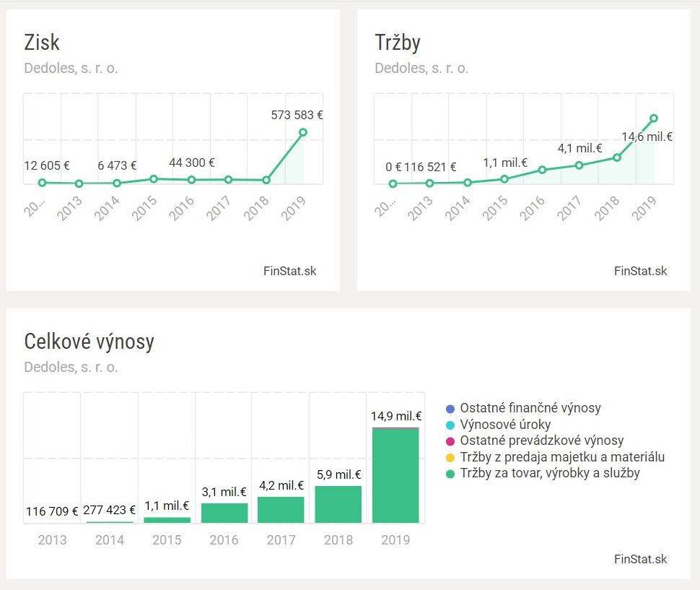Toggle Ostatné finančné výnosy legend entry
700x590 pixels.
point(530,408)
